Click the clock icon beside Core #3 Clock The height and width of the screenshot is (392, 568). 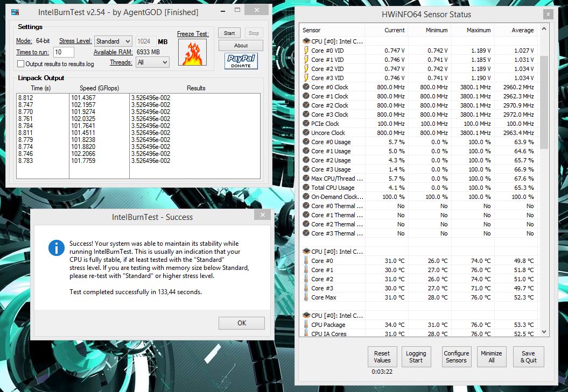306,115
